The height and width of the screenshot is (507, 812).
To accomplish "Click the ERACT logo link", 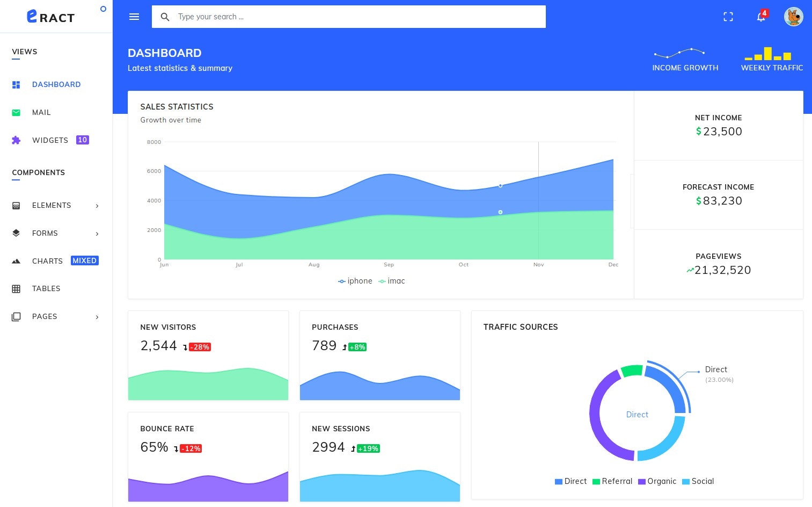I will 50,17.
